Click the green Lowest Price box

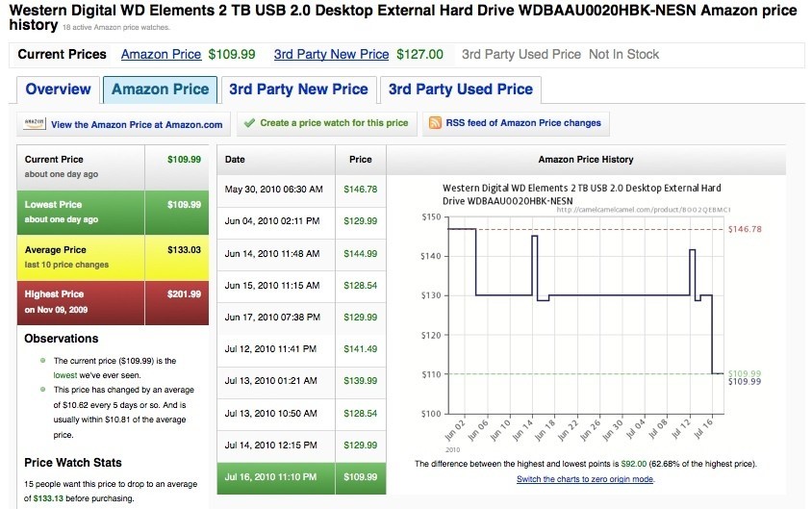[114, 212]
